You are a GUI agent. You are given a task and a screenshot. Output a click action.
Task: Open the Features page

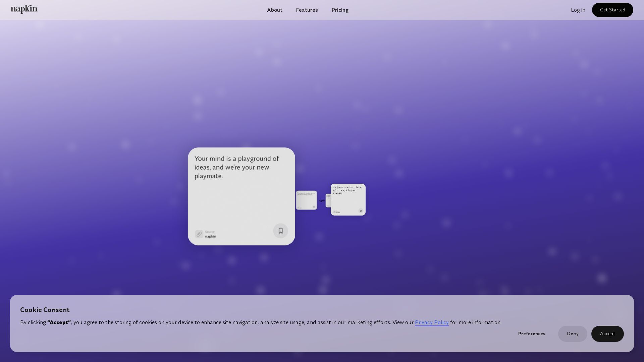click(x=307, y=10)
